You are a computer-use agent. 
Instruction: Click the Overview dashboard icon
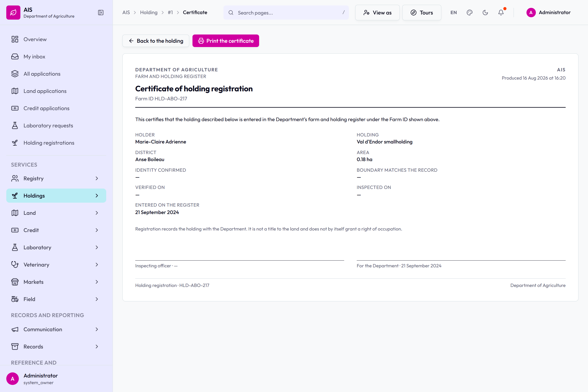coord(15,39)
